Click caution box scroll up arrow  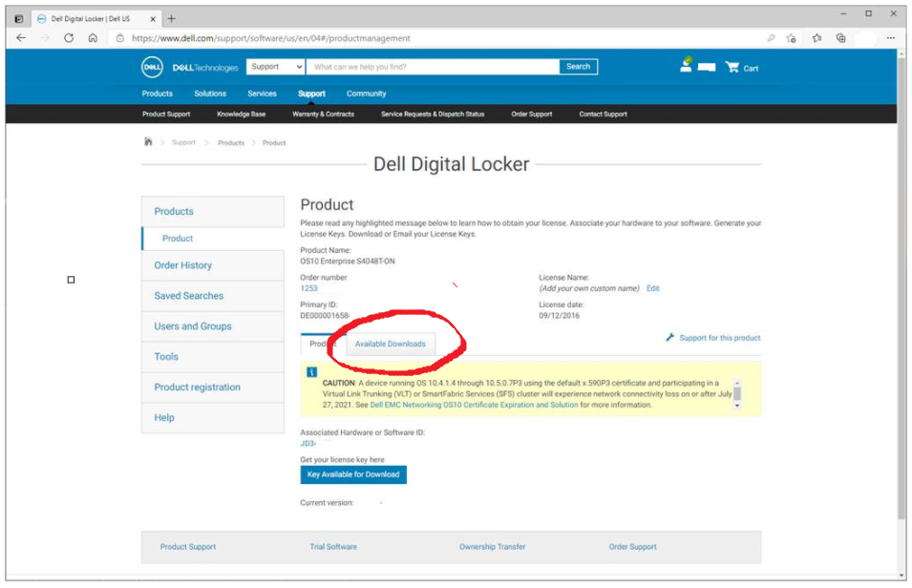737,383
